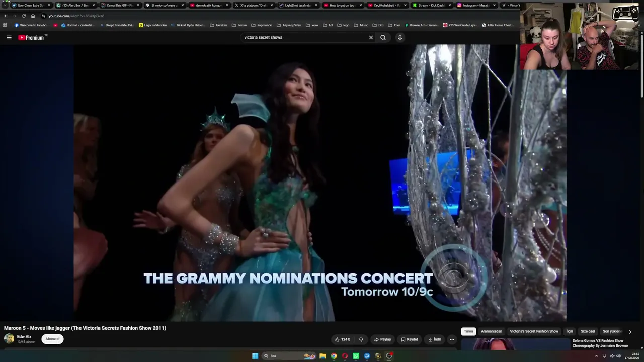Image resolution: width=644 pixels, height=362 pixels.
Task: Open the Edw Alx channel avatar
Action: pyautogui.click(x=9, y=339)
